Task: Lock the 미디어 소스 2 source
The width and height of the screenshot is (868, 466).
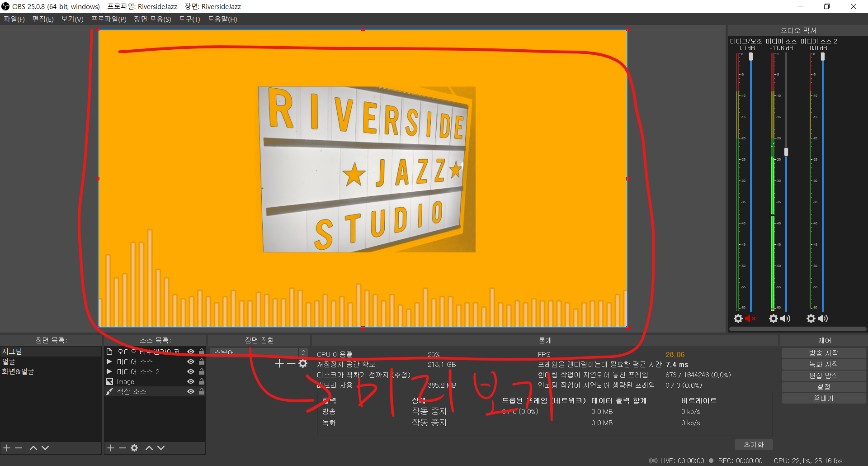Action: coord(202,371)
